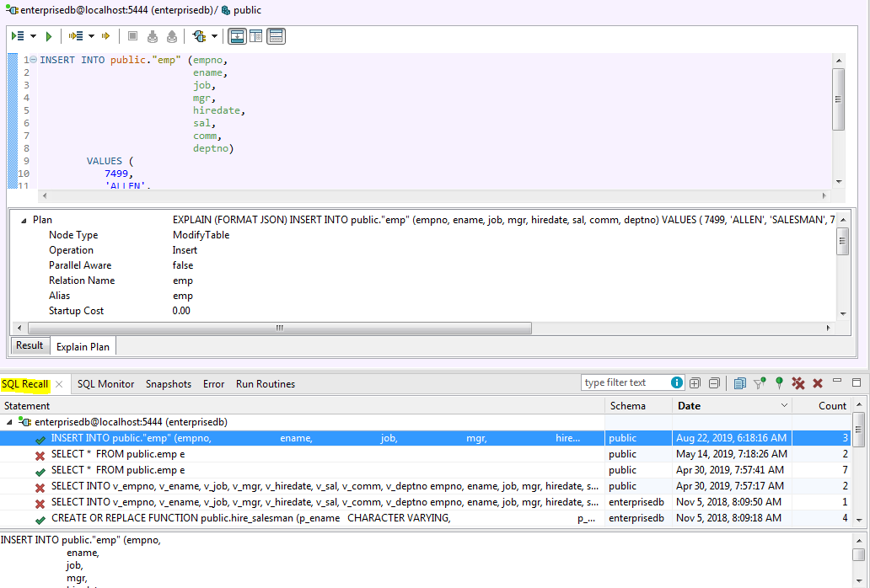Close the SQL Recall tab
Viewport: 870px width, 588px height.
[x=59, y=384]
